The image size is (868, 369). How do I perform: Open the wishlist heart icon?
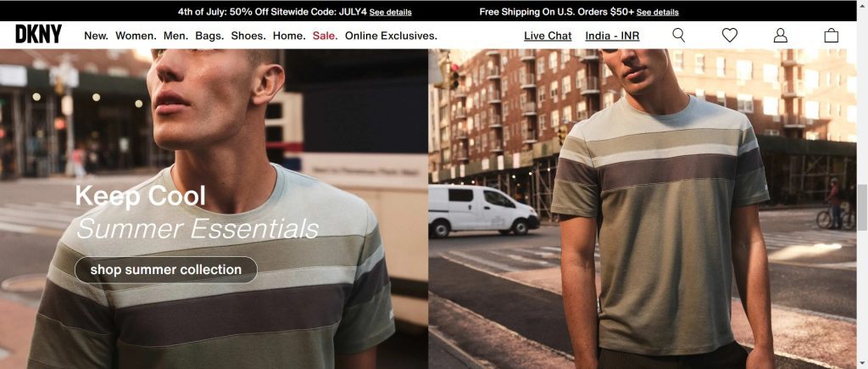coord(730,36)
